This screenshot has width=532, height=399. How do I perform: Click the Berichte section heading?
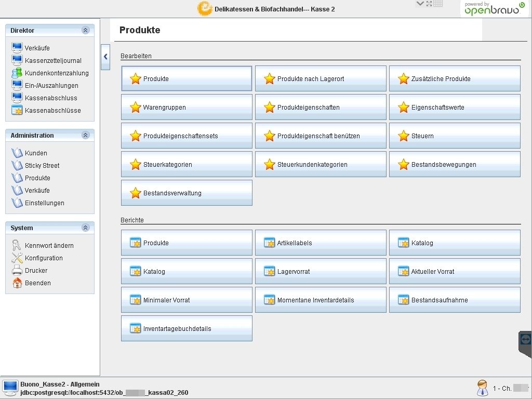click(x=132, y=220)
